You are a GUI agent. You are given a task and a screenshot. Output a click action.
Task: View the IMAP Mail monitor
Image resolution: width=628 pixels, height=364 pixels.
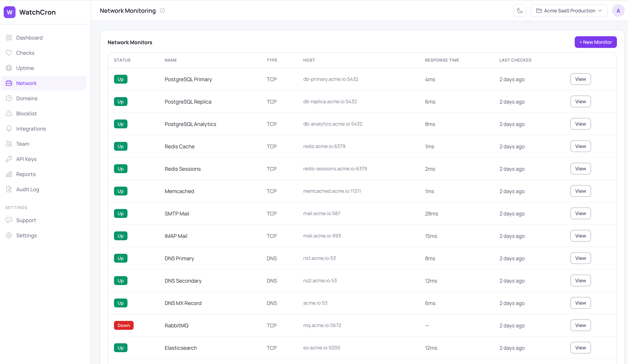[x=580, y=236]
